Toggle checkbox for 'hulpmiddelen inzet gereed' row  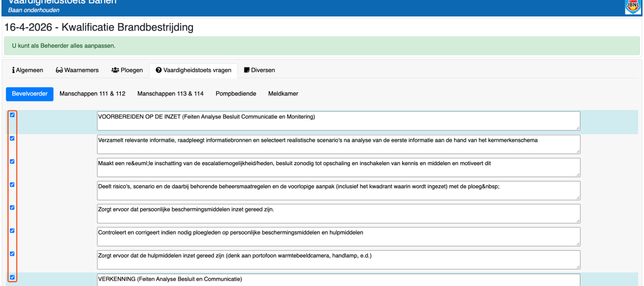[12, 254]
